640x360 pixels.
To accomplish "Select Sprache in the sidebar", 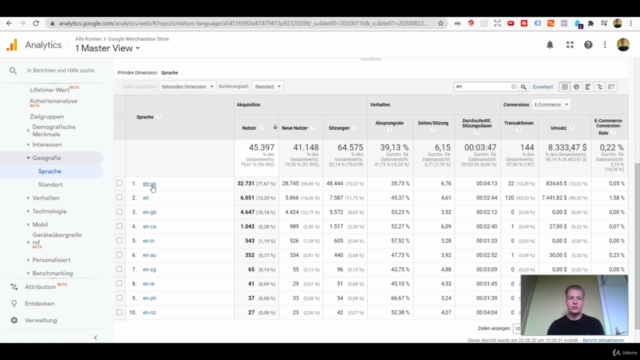I will 50,171.
